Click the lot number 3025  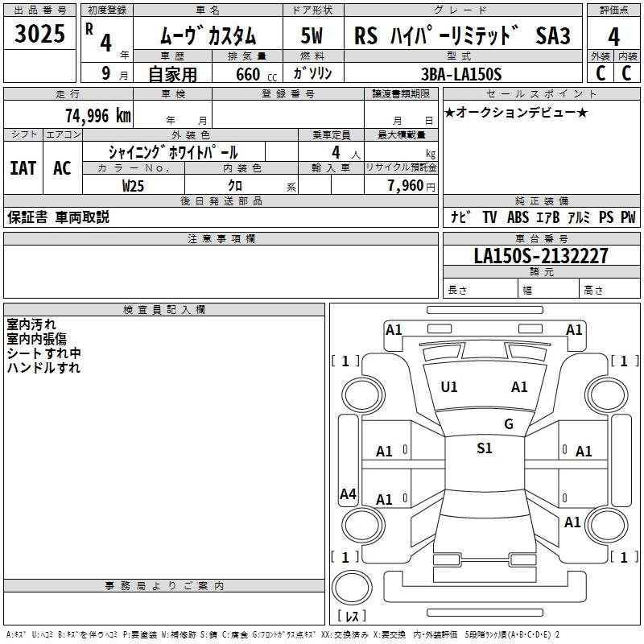[39, 33]
